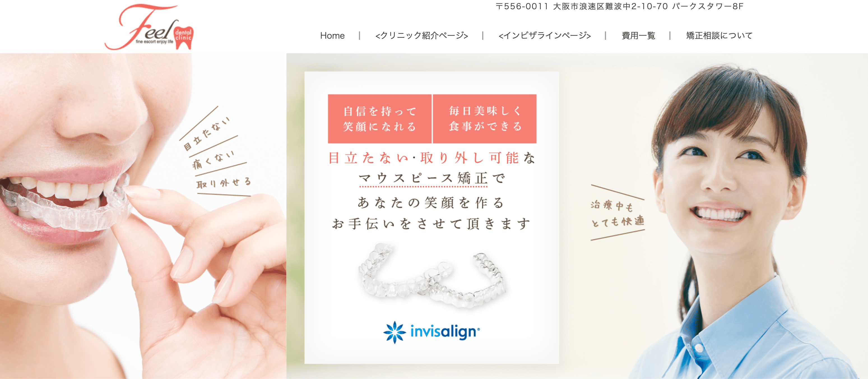Click the invisalign snowflake star icon
The height and width of the screenshot is (379, 868).
tap(394, 332)
